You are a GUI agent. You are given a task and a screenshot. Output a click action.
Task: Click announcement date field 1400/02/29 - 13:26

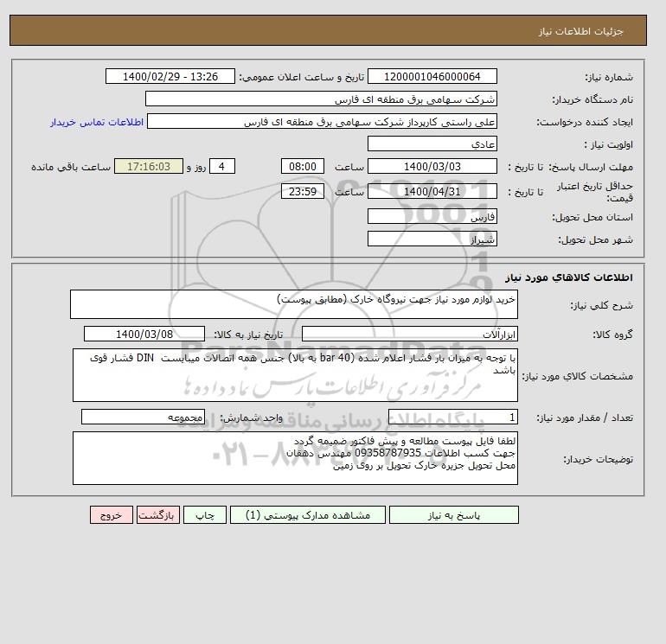pos(170,76)
